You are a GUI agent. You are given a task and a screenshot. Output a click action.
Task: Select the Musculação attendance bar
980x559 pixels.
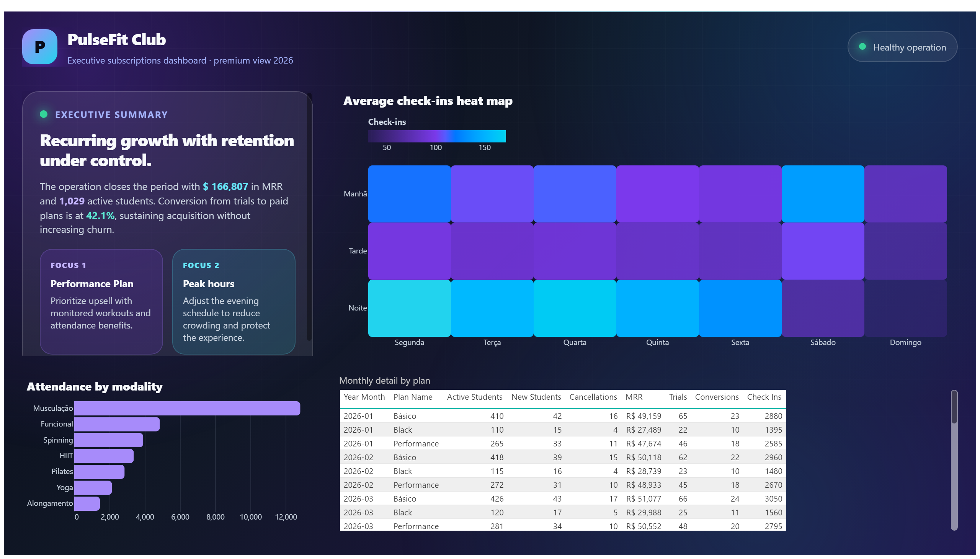(187, 408)
